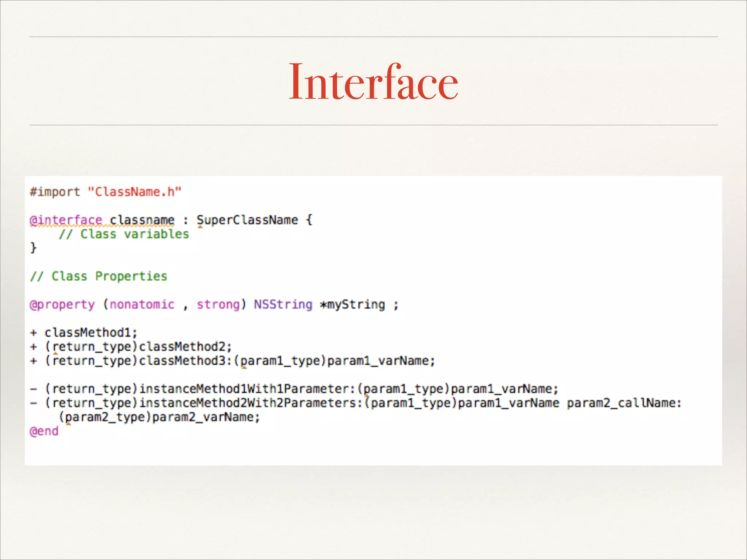Click instanceMethod2With2Parameters method name
This screenshot has width=747, height=560.
247,403
